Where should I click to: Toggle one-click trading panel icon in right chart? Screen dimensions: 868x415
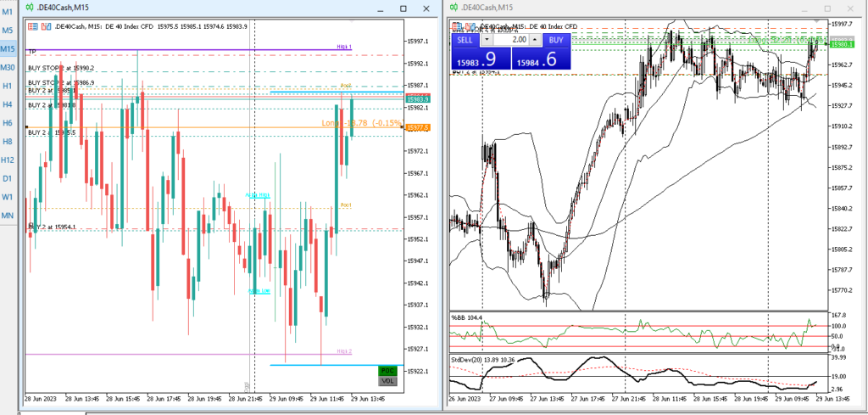tap(457, 26)
